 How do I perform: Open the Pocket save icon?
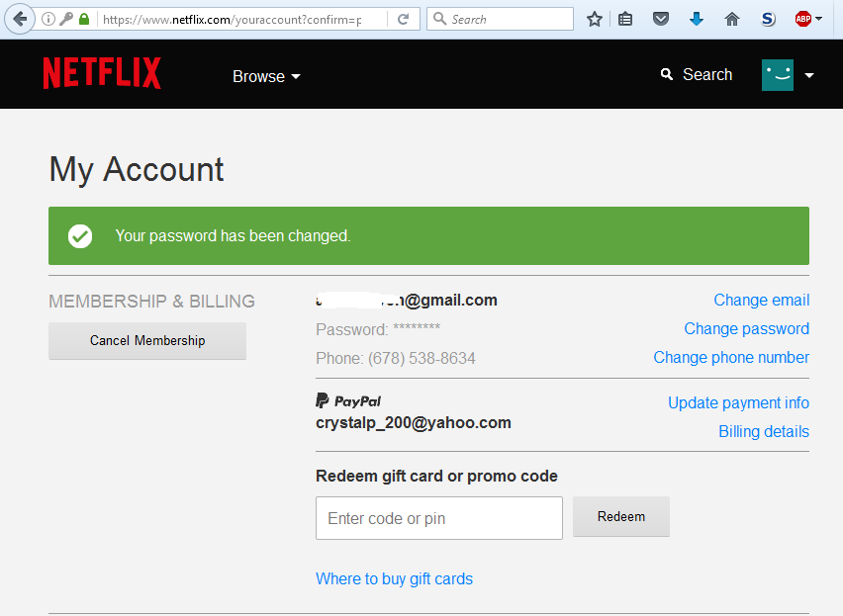pyautogui.click(x=661, y=19)
